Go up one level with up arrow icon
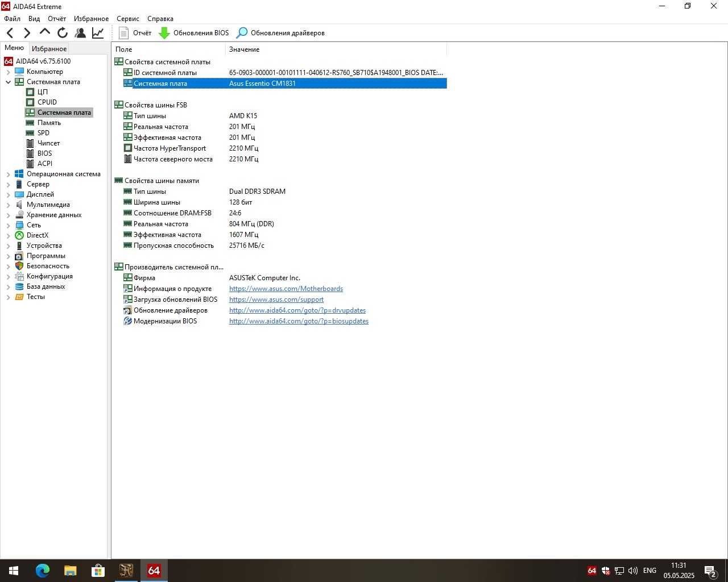 [44, 32]
